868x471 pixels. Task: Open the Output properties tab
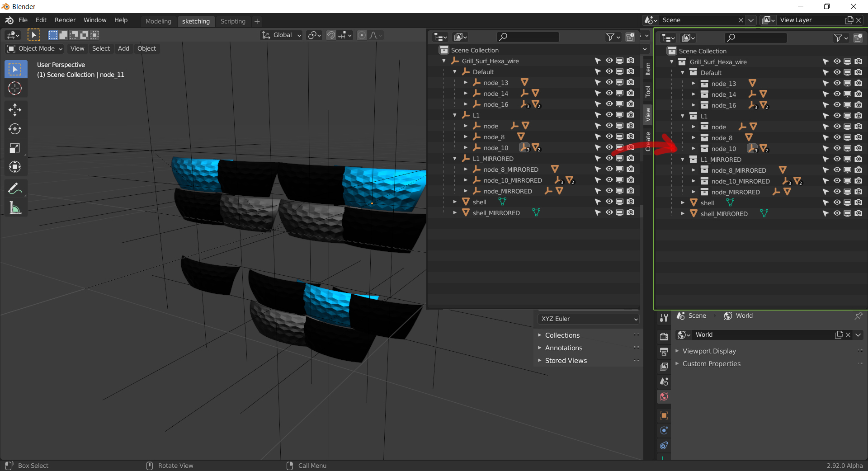(664, 351)
